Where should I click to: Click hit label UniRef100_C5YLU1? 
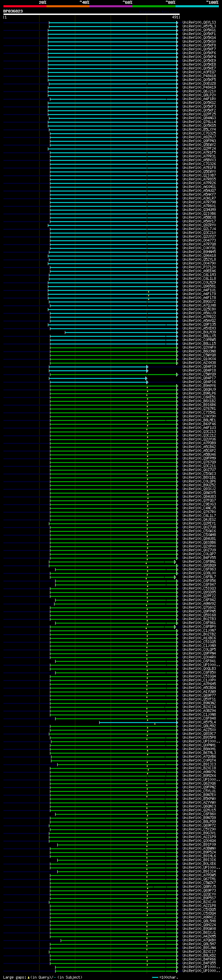point(199,791)
